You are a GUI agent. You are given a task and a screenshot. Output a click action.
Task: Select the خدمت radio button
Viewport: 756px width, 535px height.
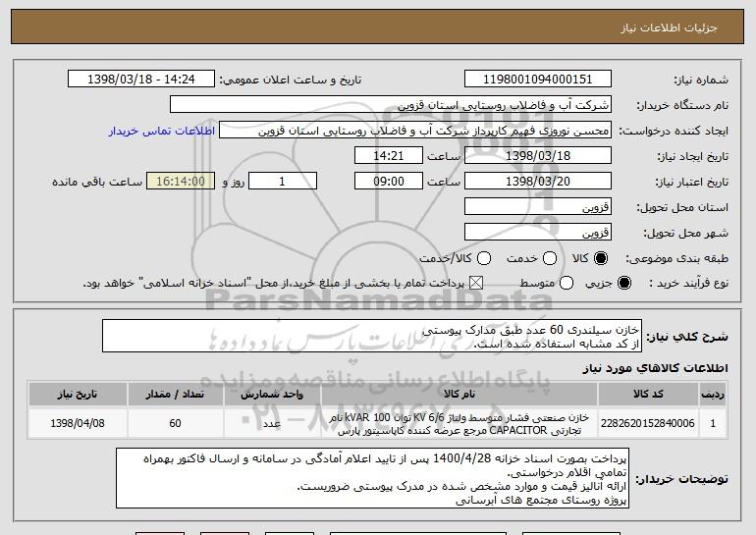tap(550, 258)
